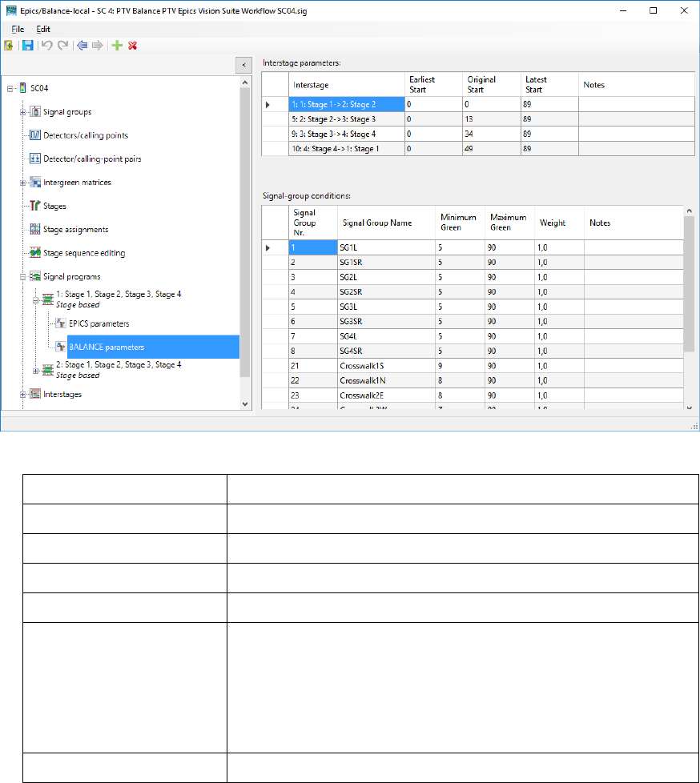Image resolution: width=700 pixels, height=783 pixels.
Task: Select interstage '10: 4: Stage 4->1: Stage 1'
Action: [347, 148]
